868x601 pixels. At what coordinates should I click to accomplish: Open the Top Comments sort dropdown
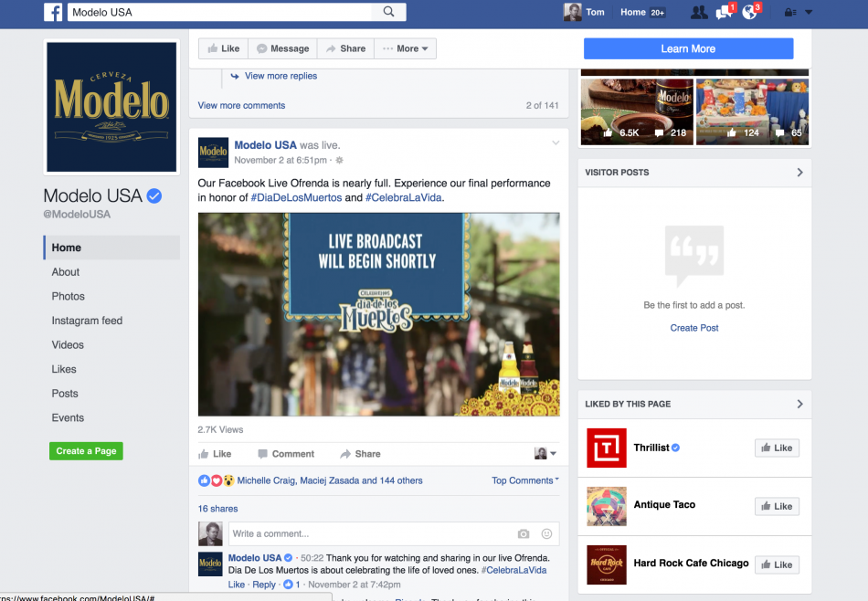(525, 480)
